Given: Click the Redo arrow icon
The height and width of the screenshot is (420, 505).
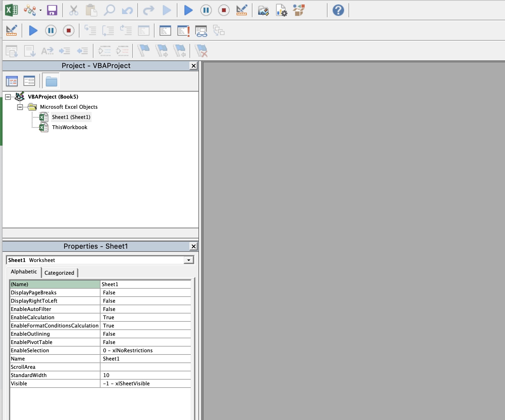Looking at the screenshot, I should tap(149, 10).
